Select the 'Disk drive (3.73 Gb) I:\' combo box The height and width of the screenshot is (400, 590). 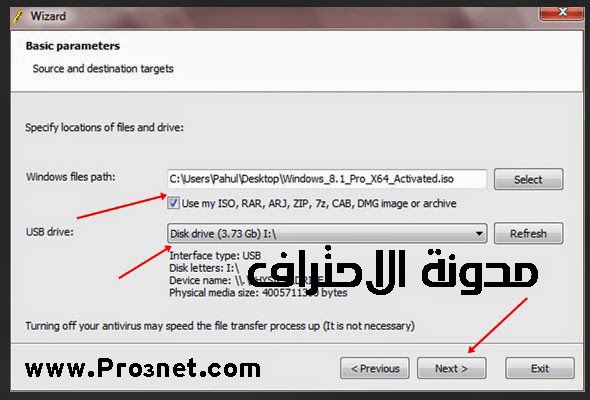click(327, 233)
